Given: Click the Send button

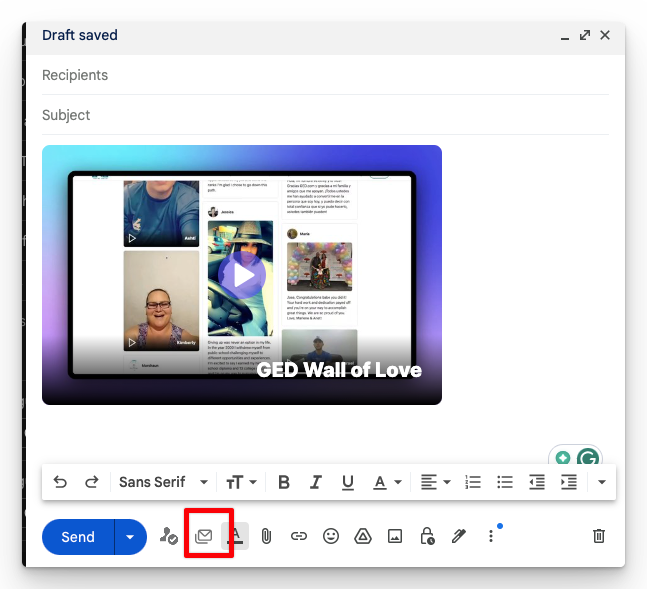Looking at the screenshot, I should 78,537.
